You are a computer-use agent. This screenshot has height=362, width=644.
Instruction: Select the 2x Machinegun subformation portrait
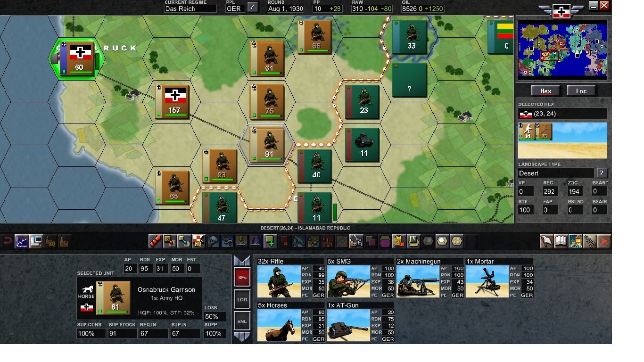418,281
